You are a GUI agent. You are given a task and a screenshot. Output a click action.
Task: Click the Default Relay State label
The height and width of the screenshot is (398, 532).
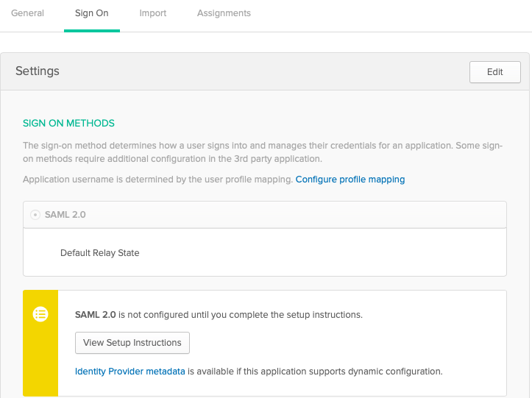point(100,253)
